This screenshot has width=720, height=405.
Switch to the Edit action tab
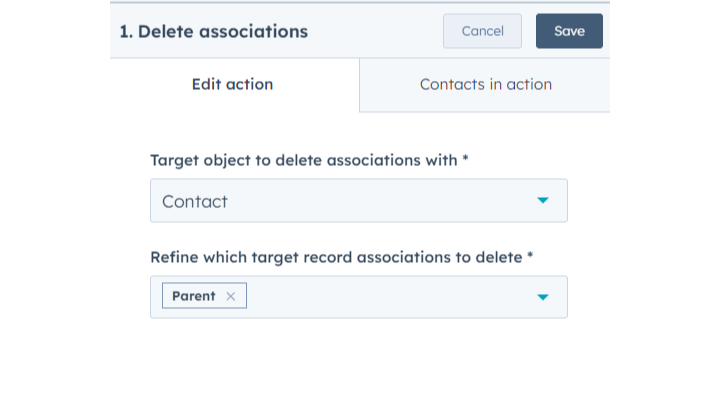tap(232, 84)
